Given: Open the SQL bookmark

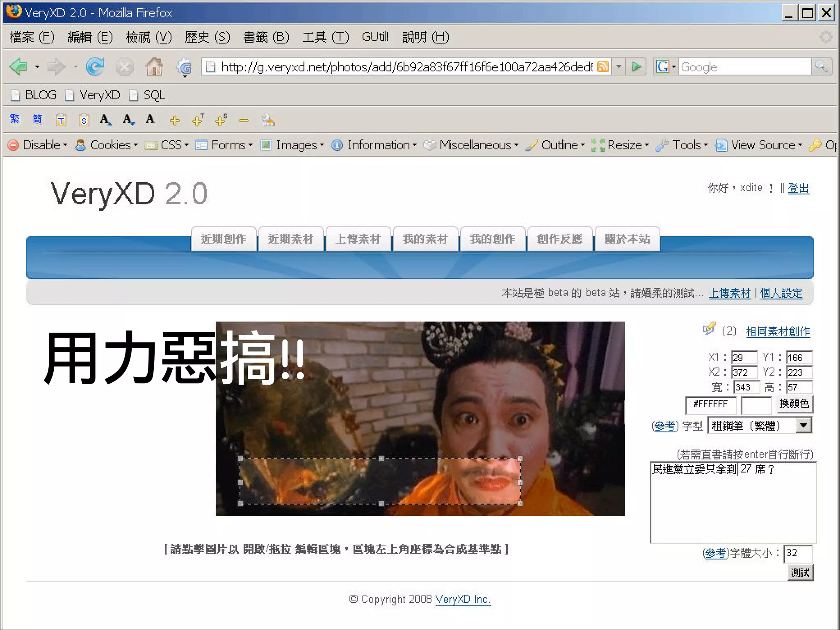Looking at the screenshot, I should pos(147,95).
